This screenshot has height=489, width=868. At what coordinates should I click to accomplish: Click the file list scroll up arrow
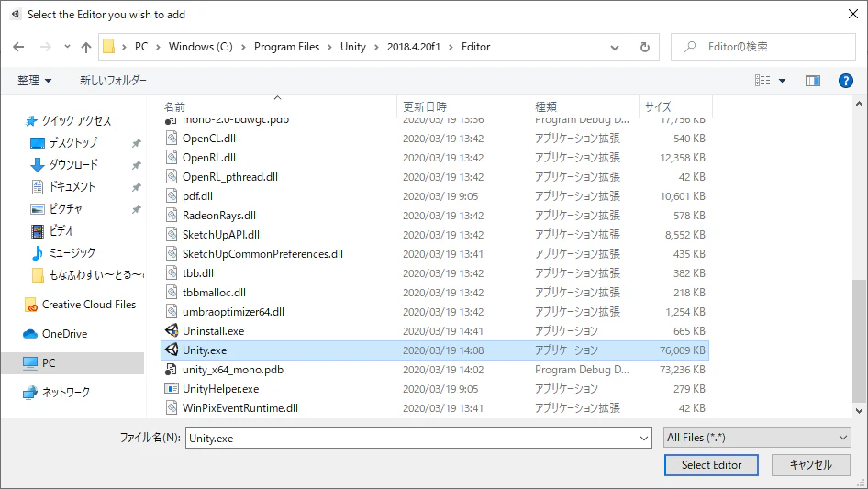859,104
